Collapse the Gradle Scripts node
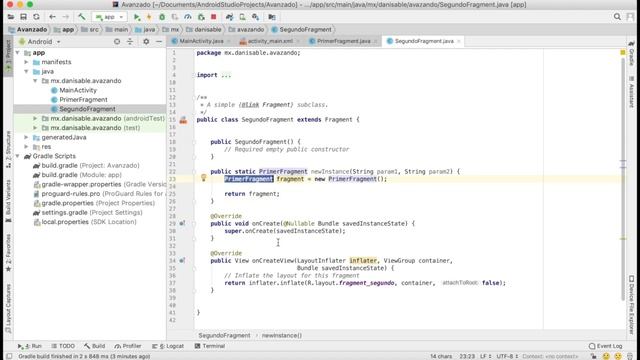640x360 pixels. point(18,156)
